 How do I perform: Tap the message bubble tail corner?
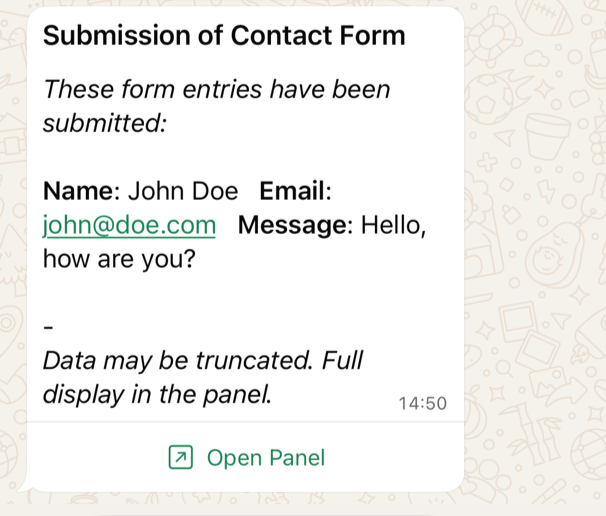[20, 488]
